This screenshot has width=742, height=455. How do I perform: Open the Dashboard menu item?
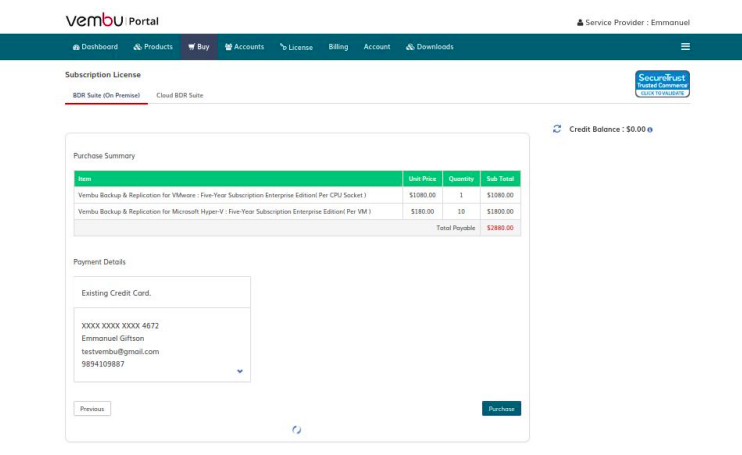[95, 47]
